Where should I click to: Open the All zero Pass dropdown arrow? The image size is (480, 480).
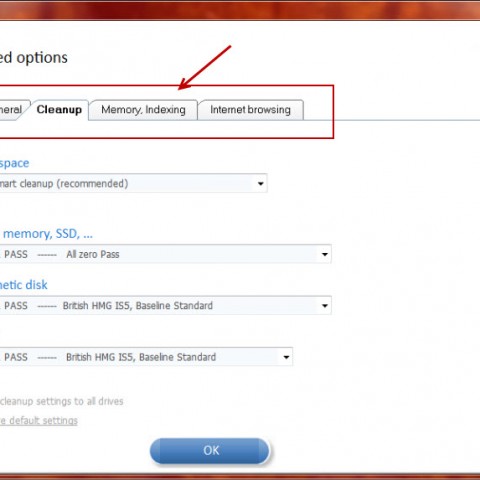324,254
